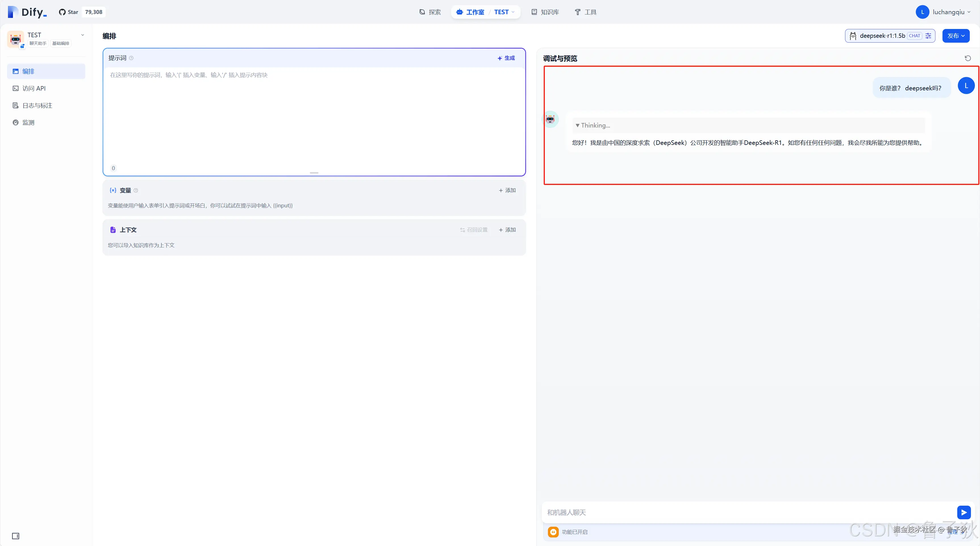Image resolution: width=980 pixels, height=546 pixels.
Task: Click the Dify logo
Action: (x=27, y=12)
